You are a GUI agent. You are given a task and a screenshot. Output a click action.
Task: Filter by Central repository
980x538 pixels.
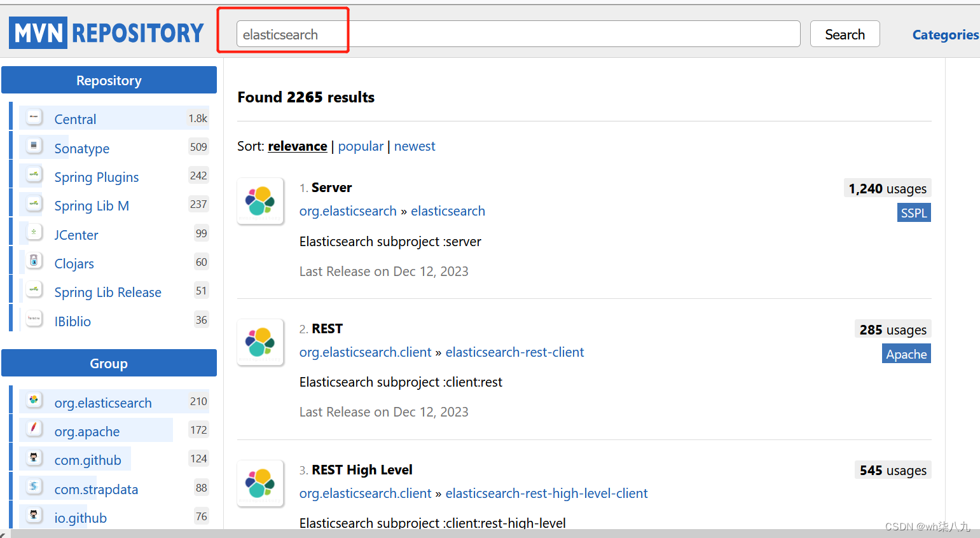click(x=75, y=119)
